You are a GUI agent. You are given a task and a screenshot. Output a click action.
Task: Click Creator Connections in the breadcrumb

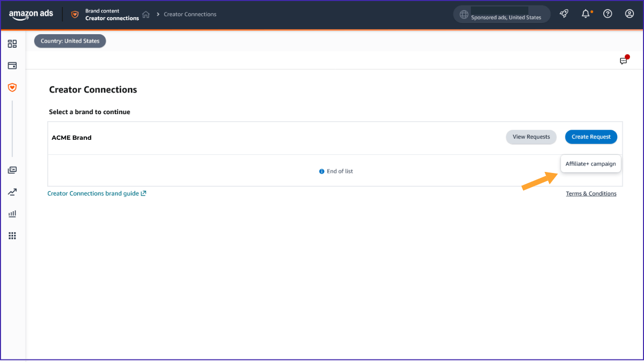pyautogui.click(x=190, y=14)
